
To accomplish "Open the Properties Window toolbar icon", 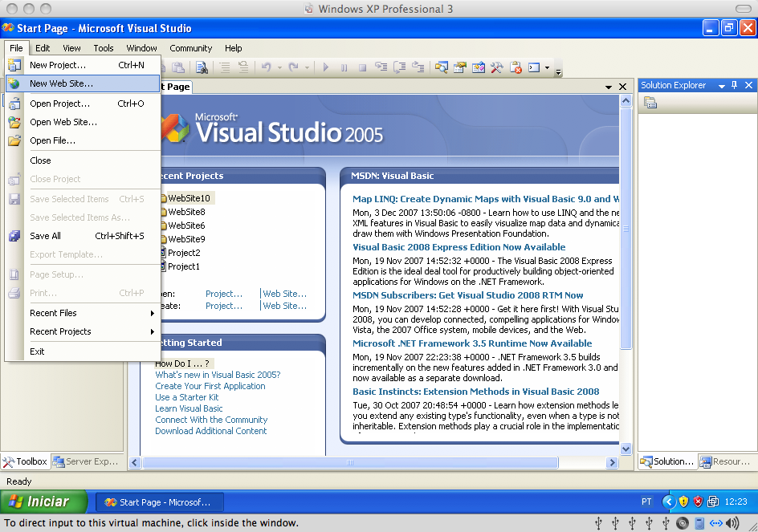I will pyautogui.click(x=459, y=67).
